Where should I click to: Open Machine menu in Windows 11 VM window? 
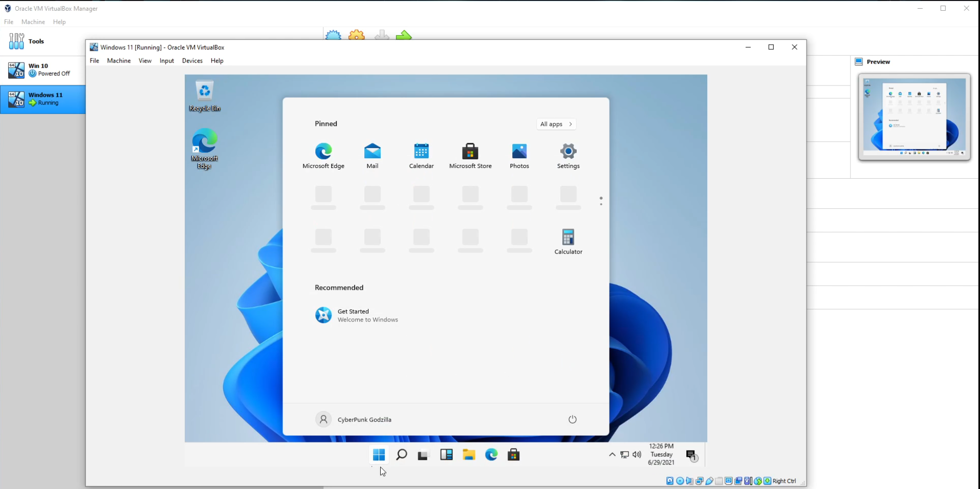point(119,60)
